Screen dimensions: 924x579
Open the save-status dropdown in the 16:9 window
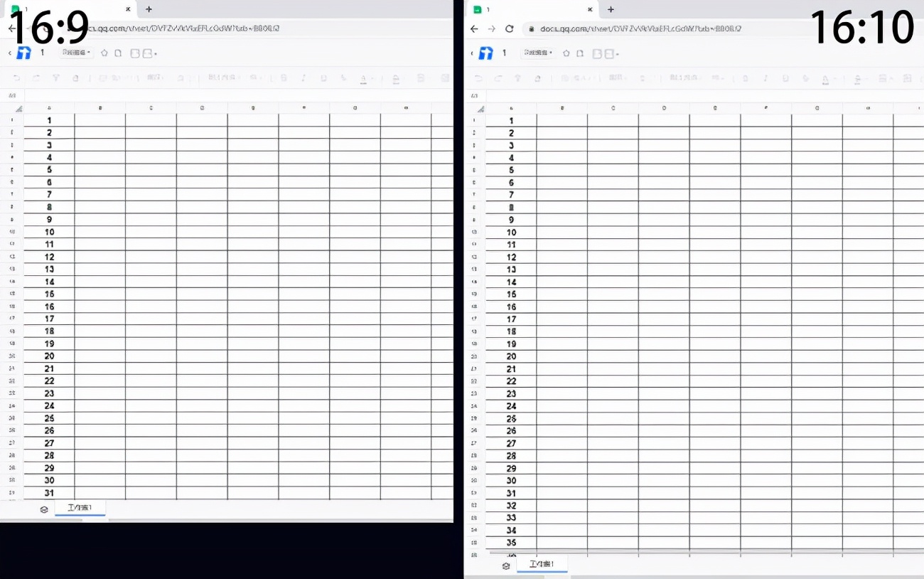click(x=77, y=53)
